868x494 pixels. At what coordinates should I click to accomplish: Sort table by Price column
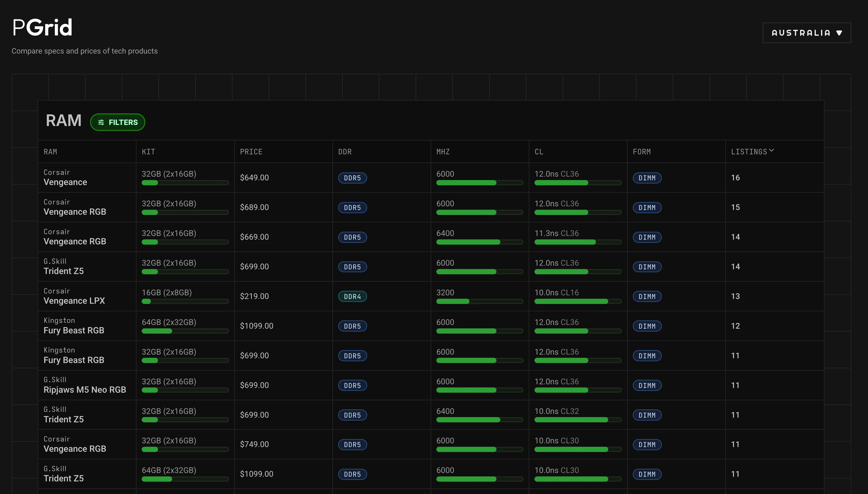tap(251, 152)
